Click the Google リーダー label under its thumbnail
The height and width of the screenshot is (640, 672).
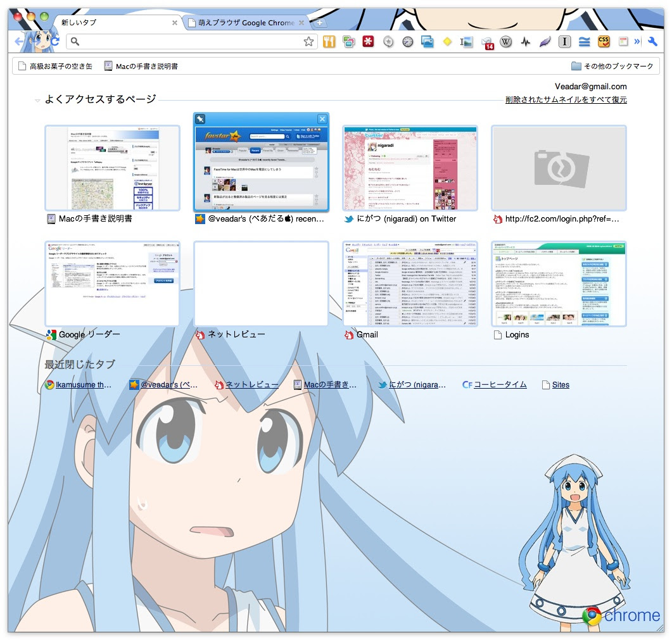[89, 335]
